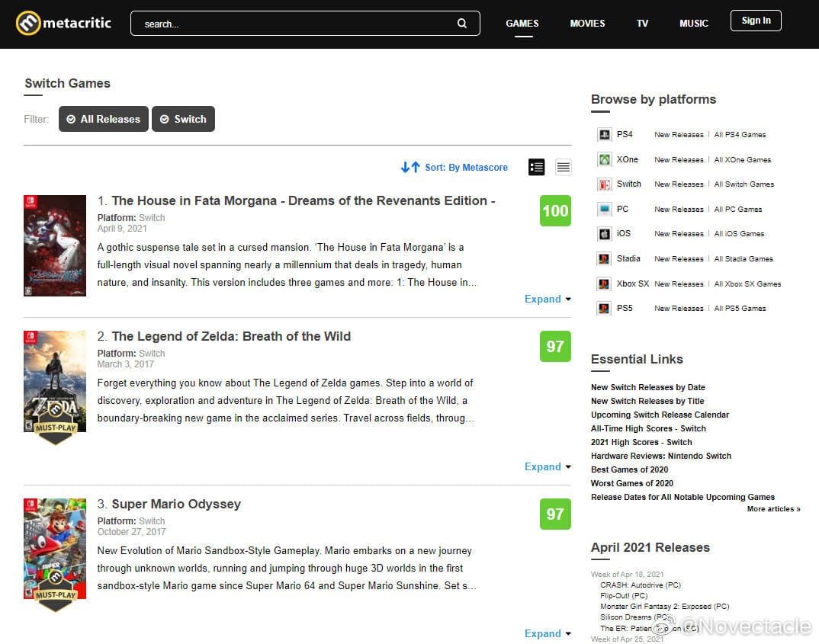
Task: Click the Stadia platform icon
Action: click(604, 259)
